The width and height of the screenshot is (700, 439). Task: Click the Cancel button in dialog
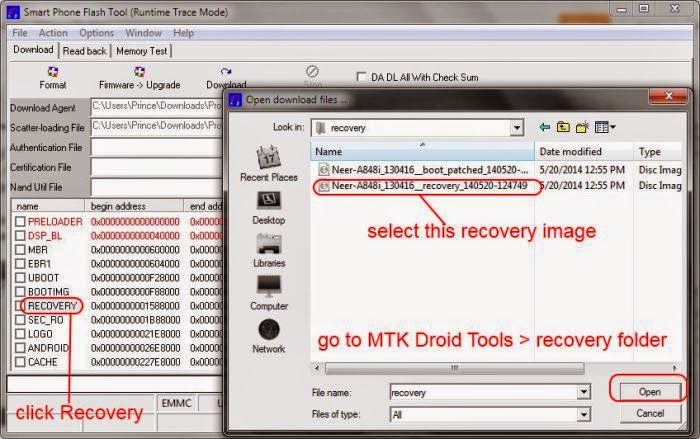pyautogui.click(x=650, y=413)
